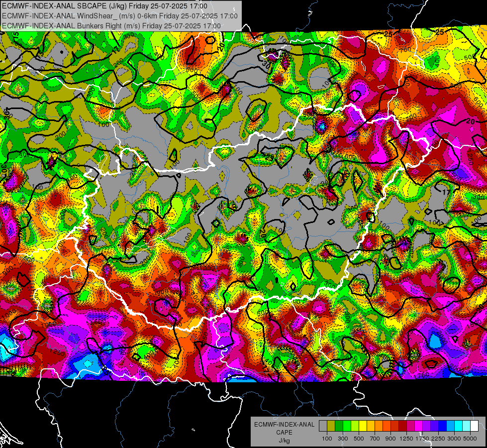
Task: Click the 700 tick label in the legend
Action: 375,439
